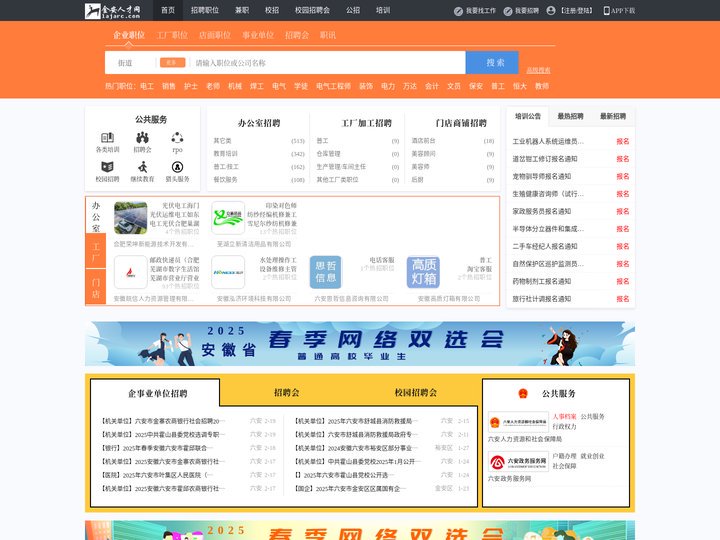Open 校招 in top navigation
This screenshot has width=720, height=540.
point(272,10)
